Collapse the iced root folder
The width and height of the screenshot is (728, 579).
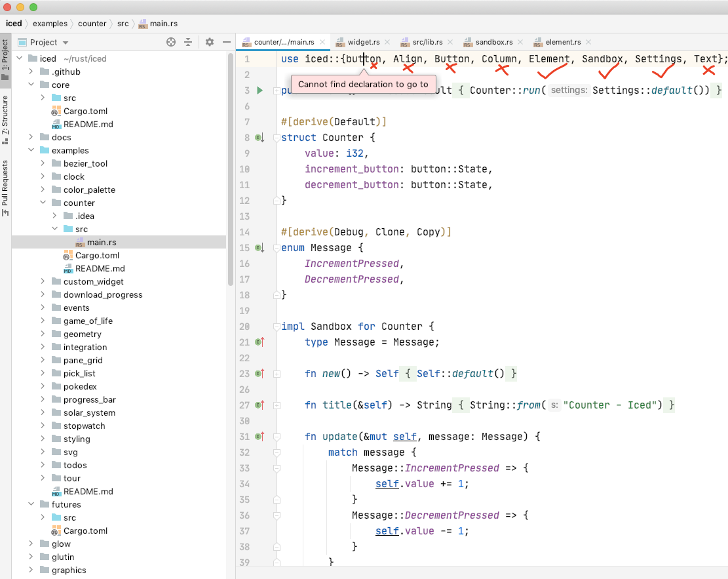point(20,58)
